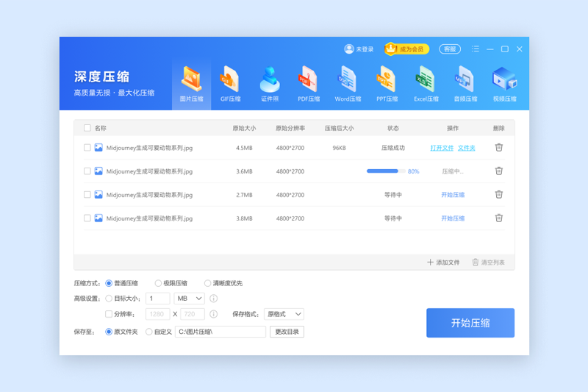Screen dimensions: 588x392
Task: Click the 打开文件 link
Action: point(442,148)
